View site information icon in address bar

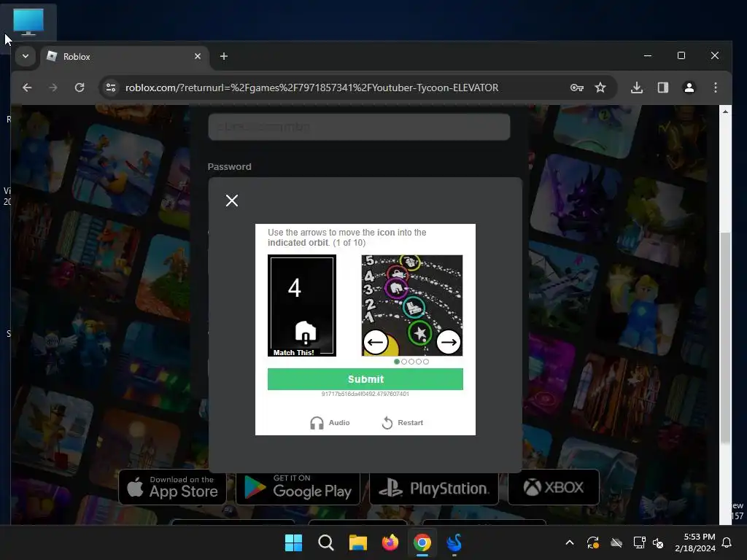coord(111,87)
